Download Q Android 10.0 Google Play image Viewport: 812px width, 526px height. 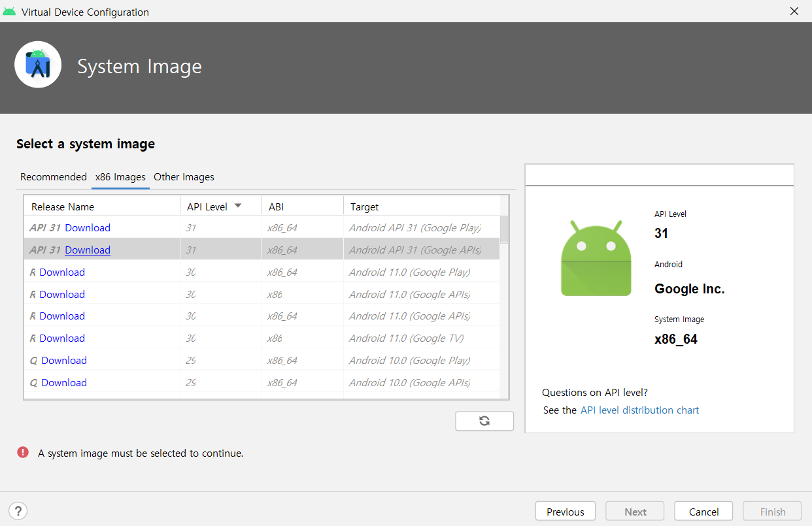pos(64,360)
